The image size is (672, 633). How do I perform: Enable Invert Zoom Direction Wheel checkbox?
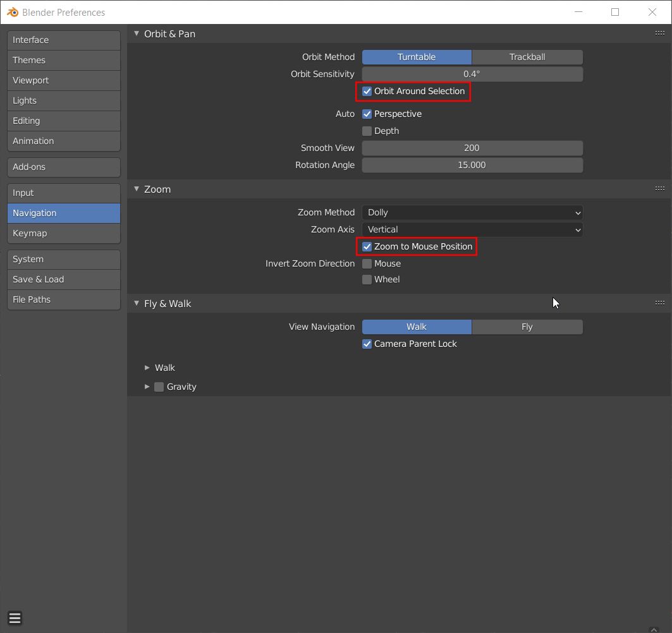point(367,280)
